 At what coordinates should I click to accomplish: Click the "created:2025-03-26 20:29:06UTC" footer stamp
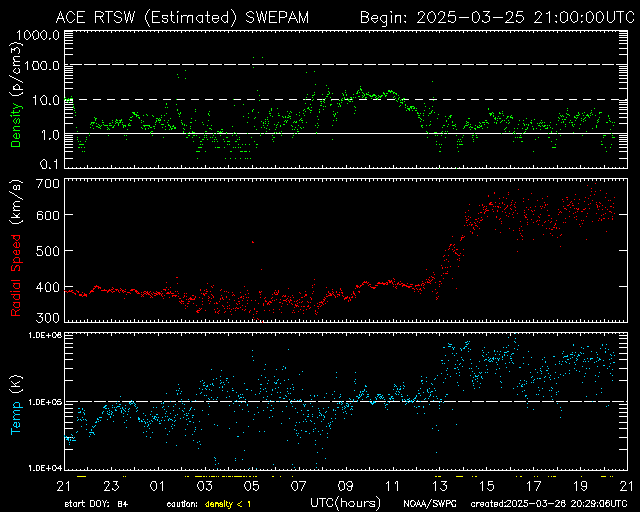point(549,504)
